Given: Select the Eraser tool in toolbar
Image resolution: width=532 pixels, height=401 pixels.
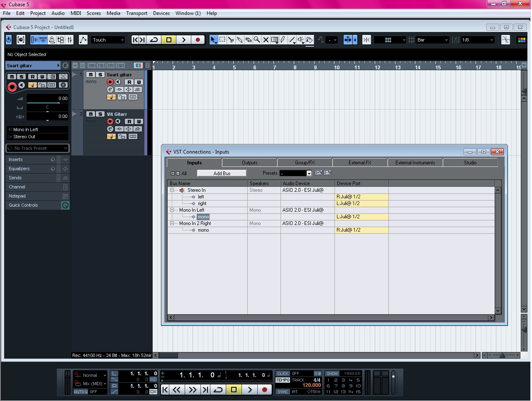Looking at the screenshot, I should pyautogui.click(x=248, y=40).
